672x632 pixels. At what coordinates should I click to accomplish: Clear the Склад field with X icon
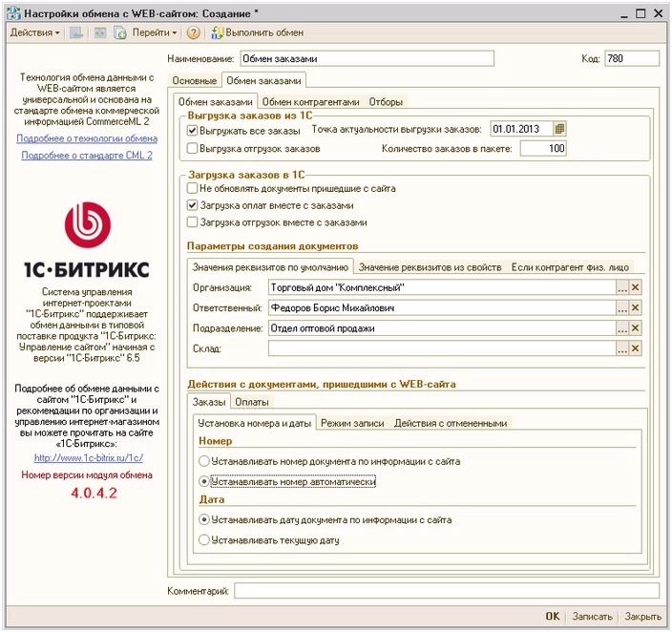(636, 349)
